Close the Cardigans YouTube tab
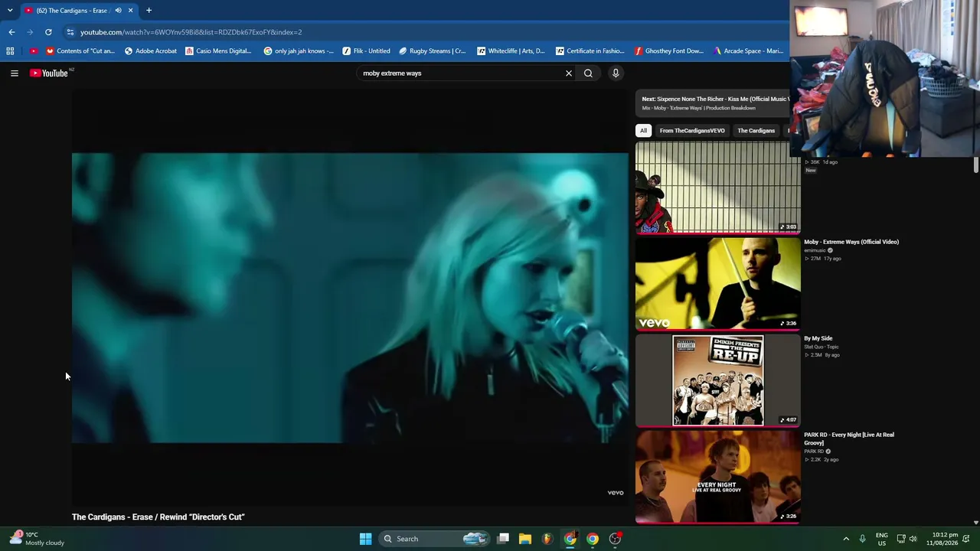 tap(130, 11)
